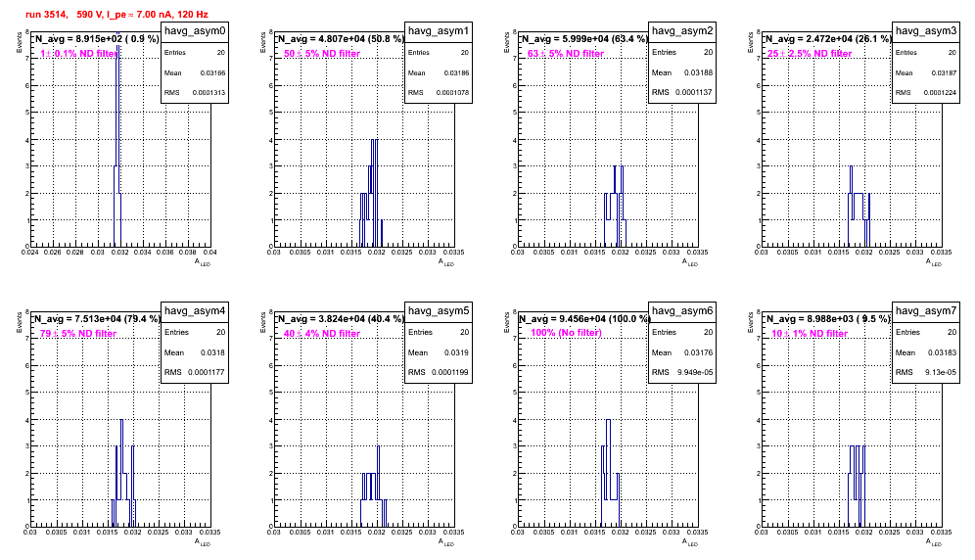The height and width of the screenshot is (560, 975).
Task: Click the Mean value 0.03187
Action: [x=944, y=72]
